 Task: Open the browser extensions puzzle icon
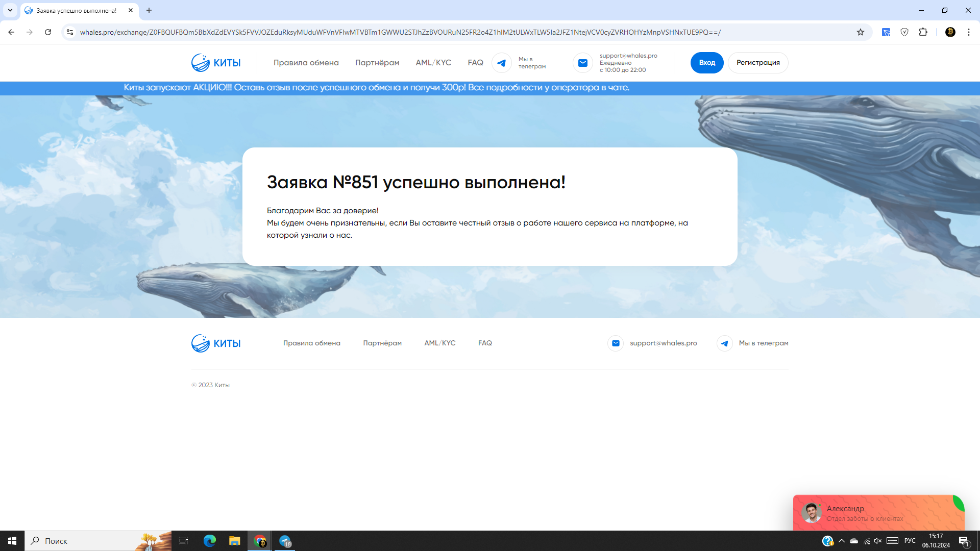click(x=923, y=32)
